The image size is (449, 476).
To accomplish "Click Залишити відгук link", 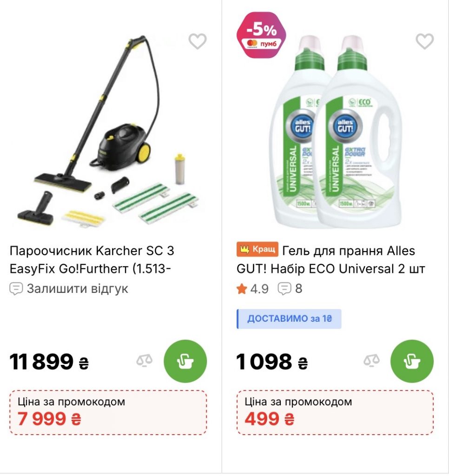I will coord(78,289).
